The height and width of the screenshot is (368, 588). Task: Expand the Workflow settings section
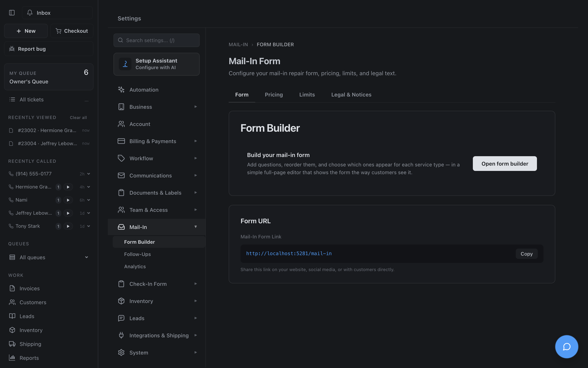pyautogui.click(x=196, y=158)
